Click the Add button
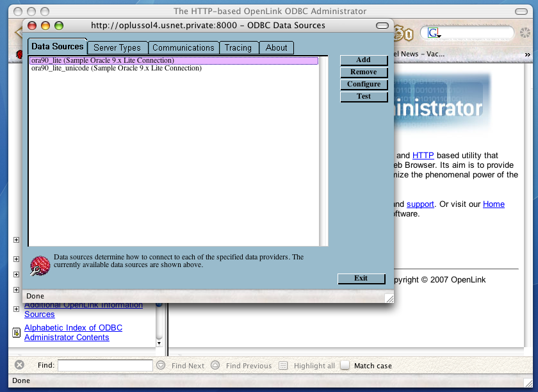 click(364, 60)
